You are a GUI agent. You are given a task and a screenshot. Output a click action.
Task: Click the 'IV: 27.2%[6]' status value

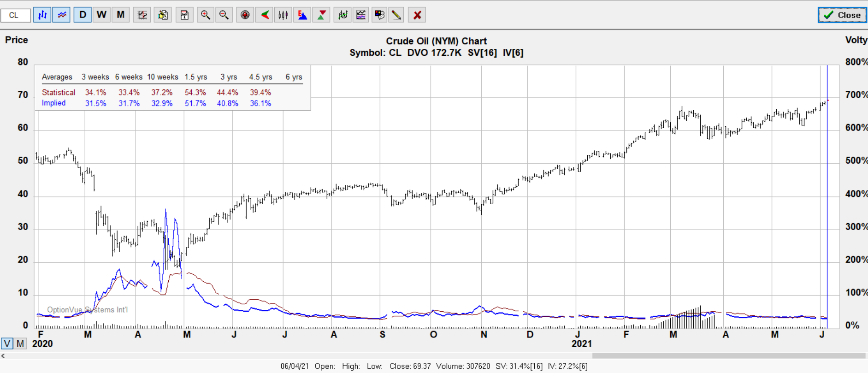(567, 366)
